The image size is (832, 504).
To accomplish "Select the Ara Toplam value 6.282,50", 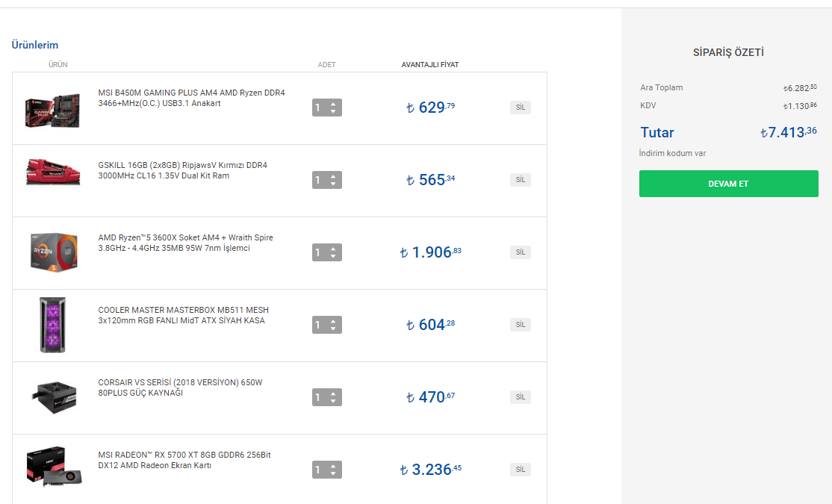I will [800, 88].
